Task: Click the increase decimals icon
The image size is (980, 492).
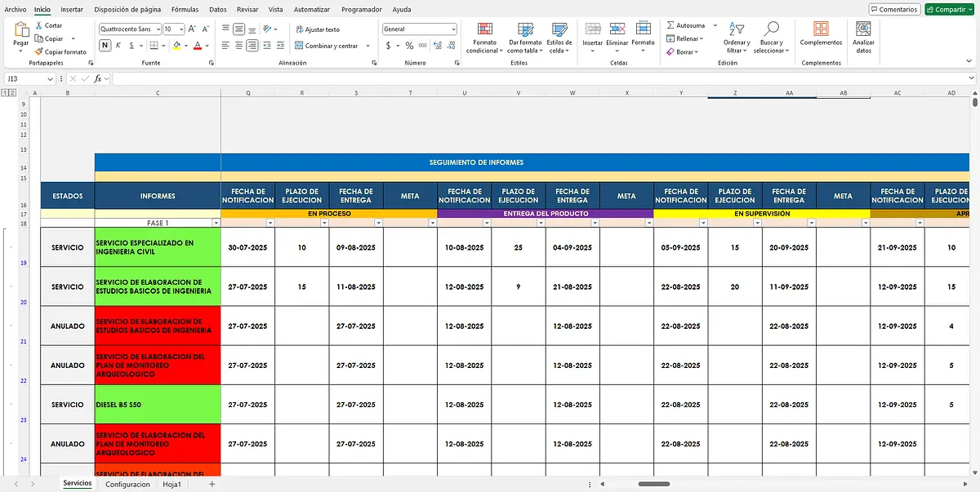Action: coord(438,46)
